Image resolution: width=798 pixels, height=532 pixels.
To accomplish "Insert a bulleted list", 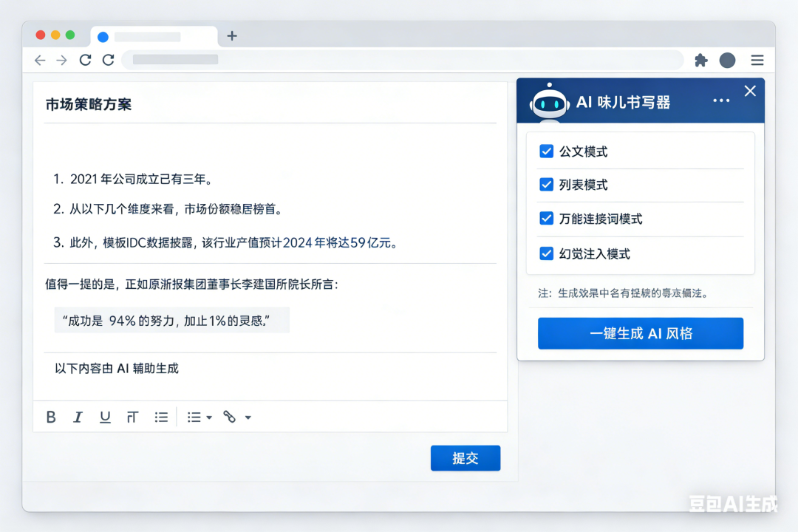I will pyautogui.click(x=161, y=417).
